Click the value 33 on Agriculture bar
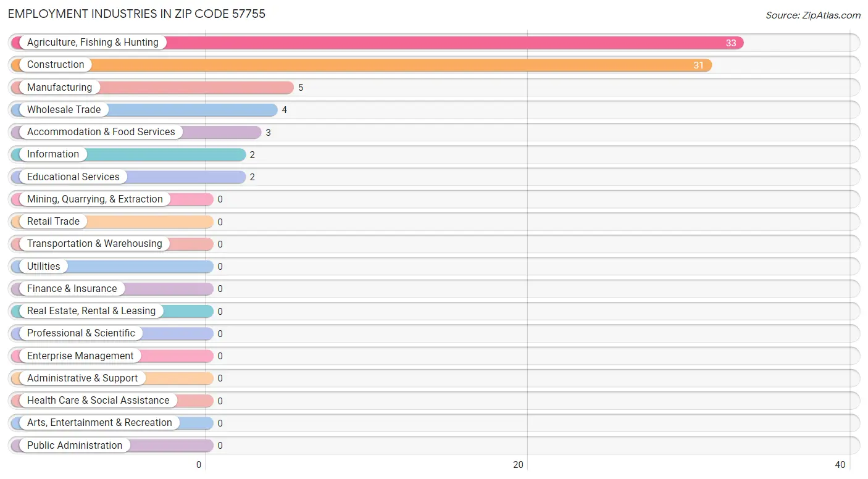This screenshot has height=479, width=868. 731,43
